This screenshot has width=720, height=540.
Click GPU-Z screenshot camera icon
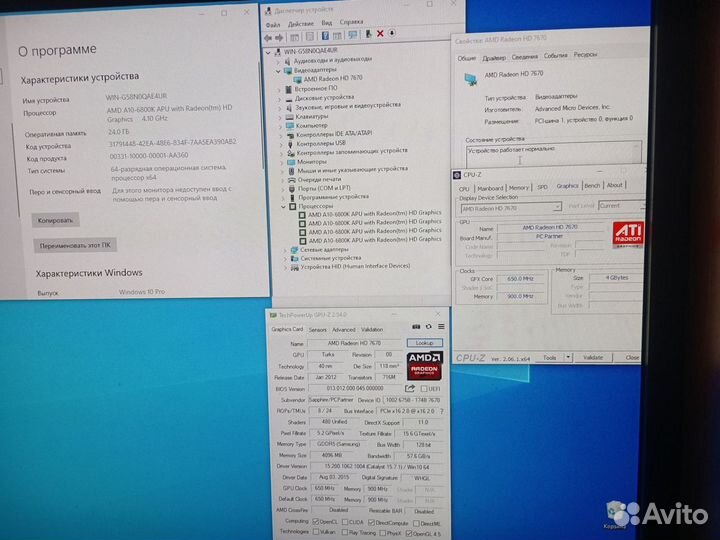point(417,328)
